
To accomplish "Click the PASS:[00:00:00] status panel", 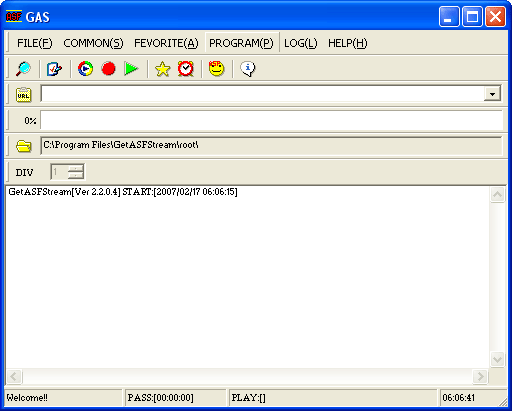I will coord(175,397).
